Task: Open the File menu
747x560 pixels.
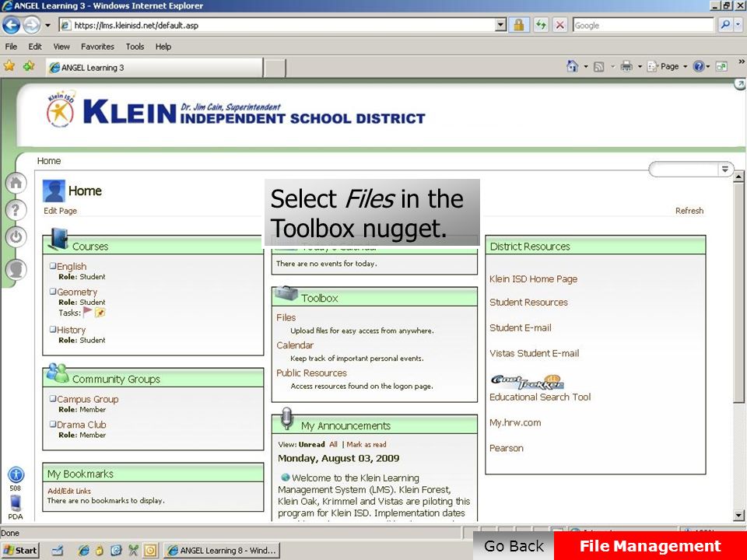Action: pos(11,47)
